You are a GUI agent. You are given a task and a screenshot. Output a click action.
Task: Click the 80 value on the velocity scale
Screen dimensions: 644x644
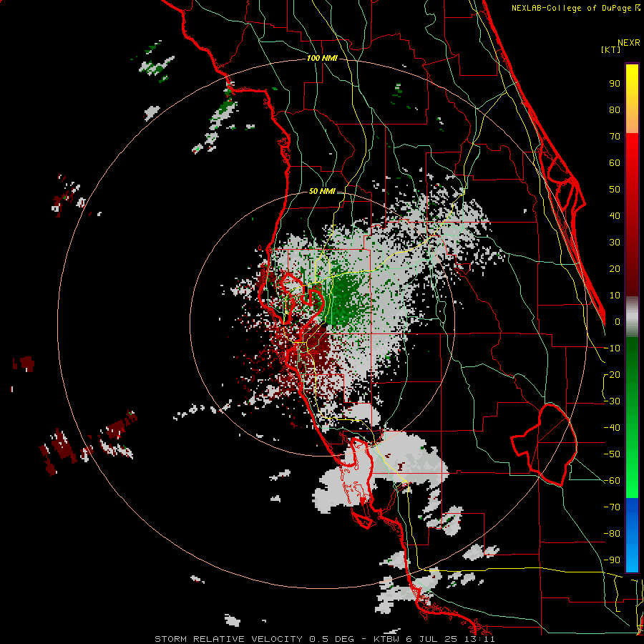pos(615,109)
